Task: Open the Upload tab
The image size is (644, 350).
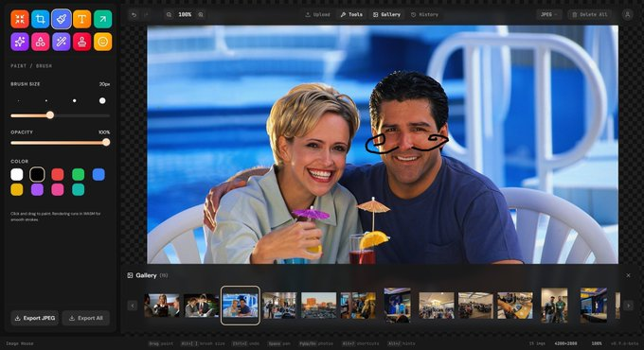Action: coord(317,15)
